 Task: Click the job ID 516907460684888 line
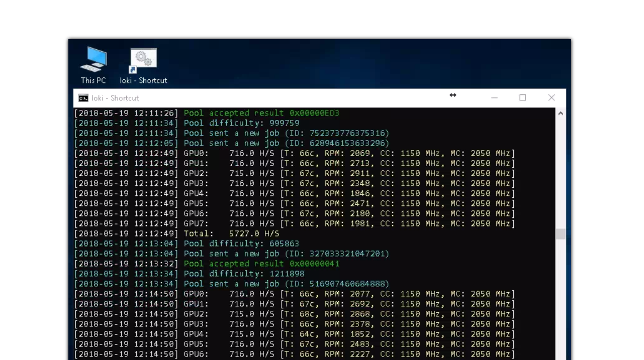(x=232, y=284)
